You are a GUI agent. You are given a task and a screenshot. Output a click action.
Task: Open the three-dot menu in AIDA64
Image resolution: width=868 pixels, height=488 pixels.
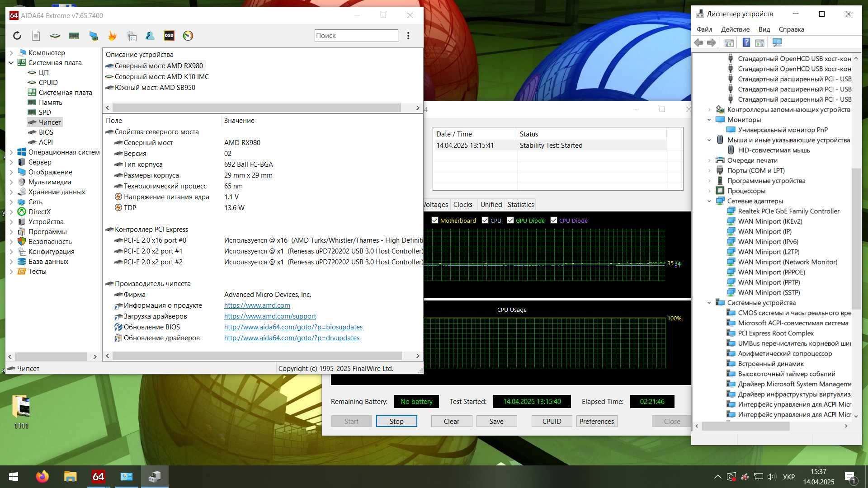tap(408, 36)
